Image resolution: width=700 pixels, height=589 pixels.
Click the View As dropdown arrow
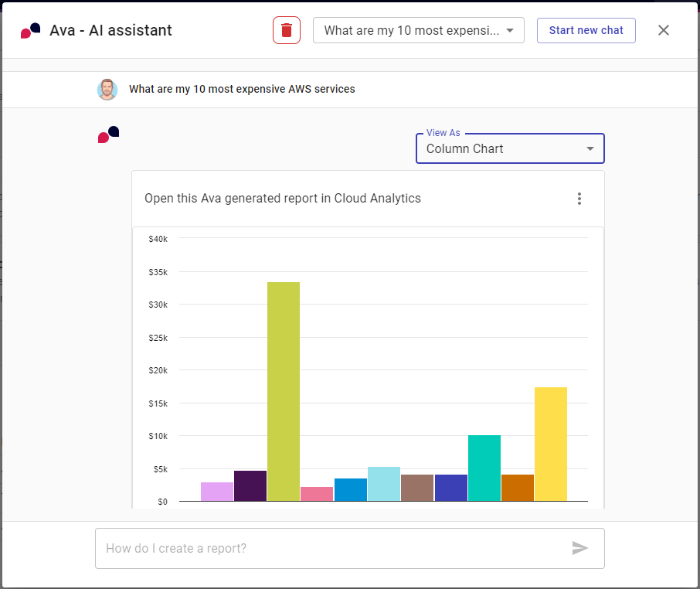(590, 148)
